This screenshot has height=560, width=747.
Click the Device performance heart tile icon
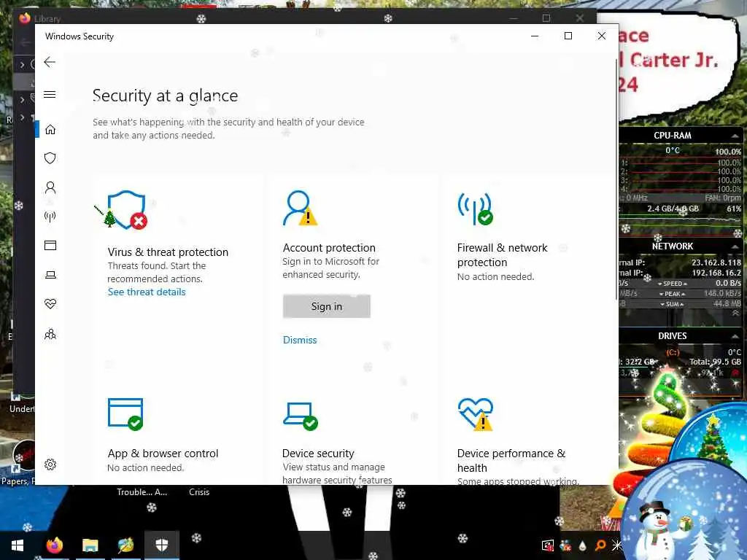476,414
